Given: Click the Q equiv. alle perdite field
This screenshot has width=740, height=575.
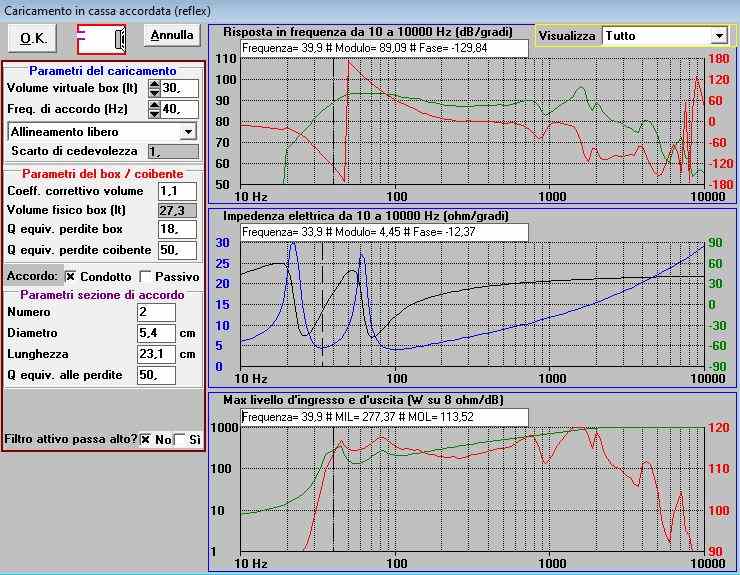Looking at the screenshot, I should [156, 375].
